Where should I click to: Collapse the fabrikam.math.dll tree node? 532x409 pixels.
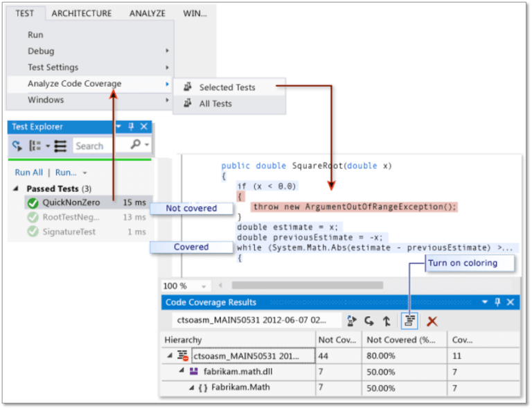pos(182,371)
